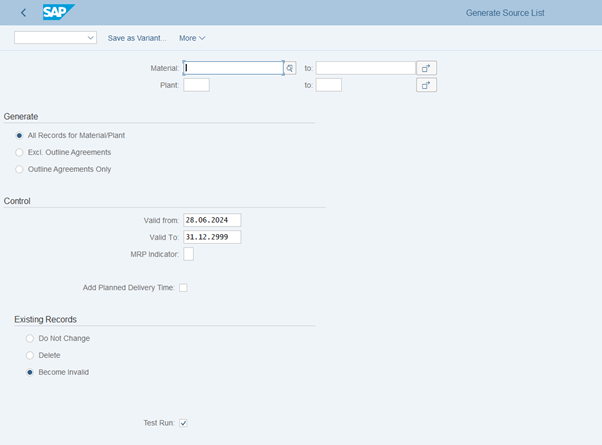602x445 pixels.
Task: Select Excl. Outline Agreements option
Action: click(x=19, y=152)
